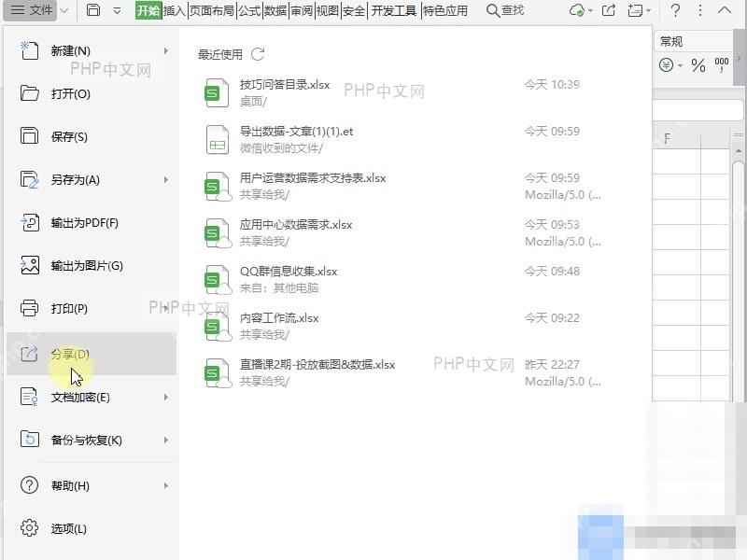
Task: Expand the 帮助(H) submenu arrow
Action: [166, 485]
